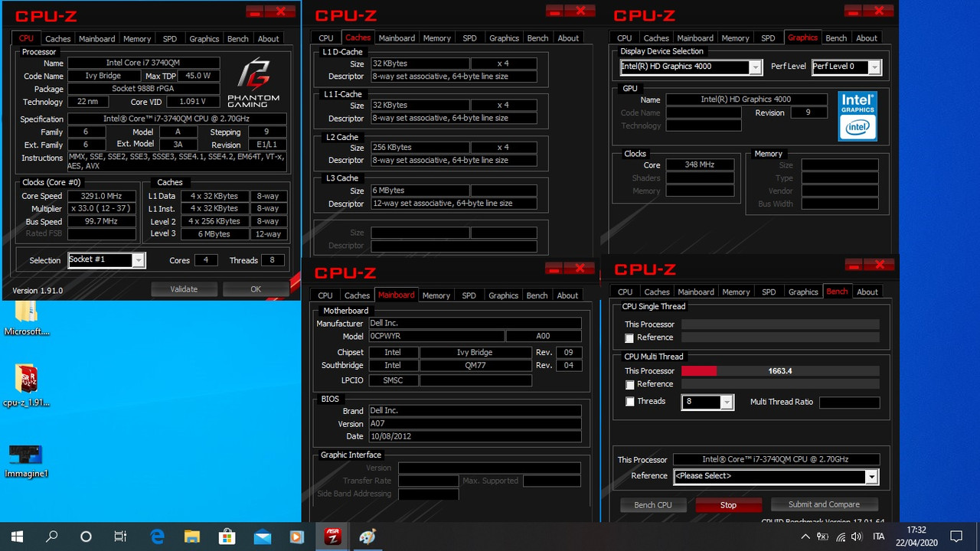Switch to Memory tab in CPU window
980x551 pixels.
click(x=137, y=39)
